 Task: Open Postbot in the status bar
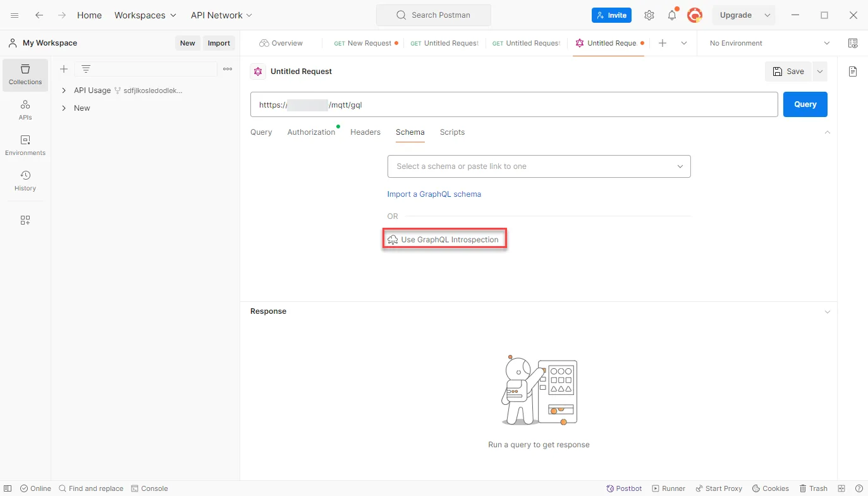pyautogui.click(x=624, y=488)
